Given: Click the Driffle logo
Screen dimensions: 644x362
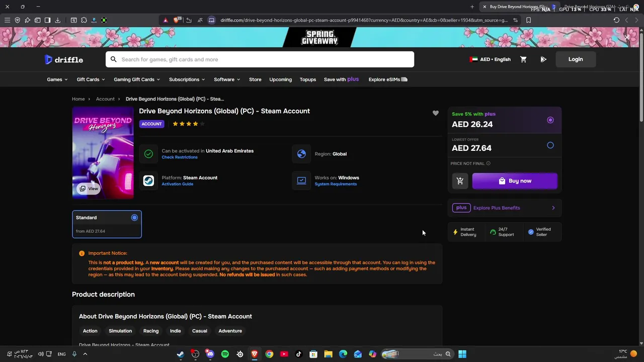Looking at the screenshot, I should click(64, 59).
